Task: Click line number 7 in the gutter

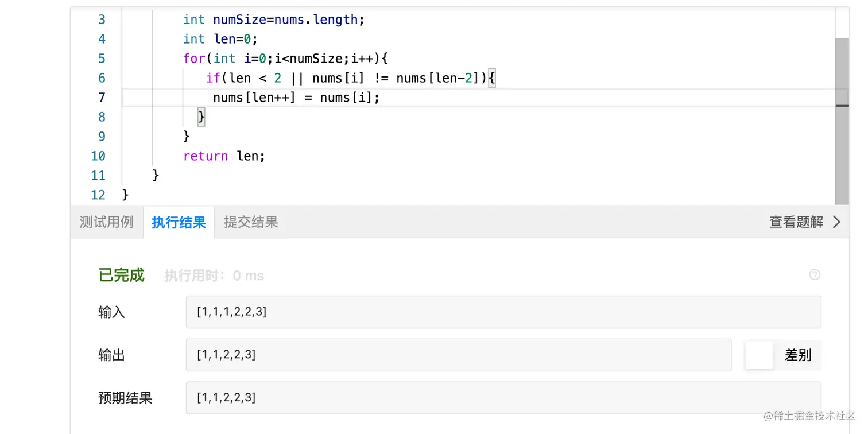Action: (102, 98)
